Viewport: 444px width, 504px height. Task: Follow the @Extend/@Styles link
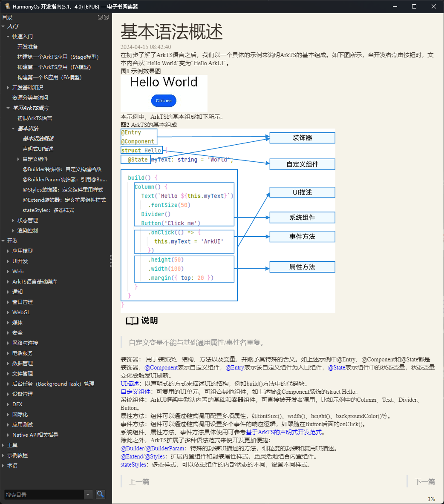pyautogui.click(x=142, y=456)
